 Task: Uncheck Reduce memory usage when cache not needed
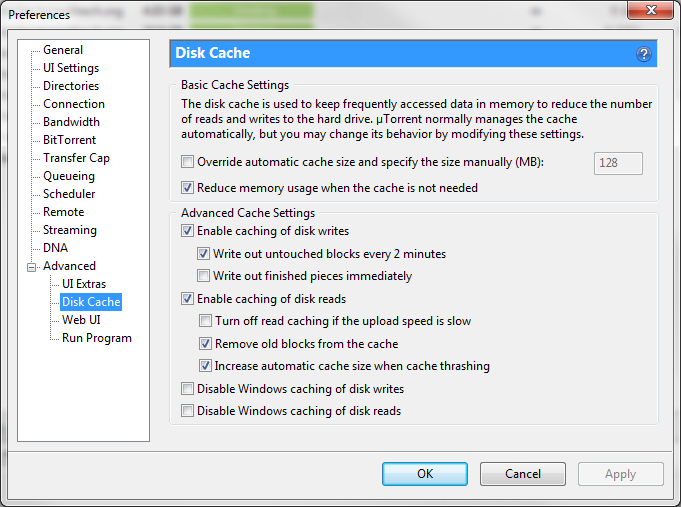click(188, 188)
